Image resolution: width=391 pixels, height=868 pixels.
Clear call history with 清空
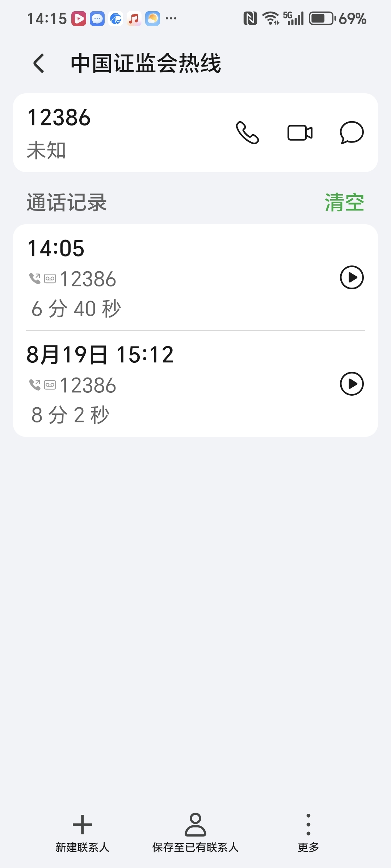pyautogui.click(x=344, y=202)
